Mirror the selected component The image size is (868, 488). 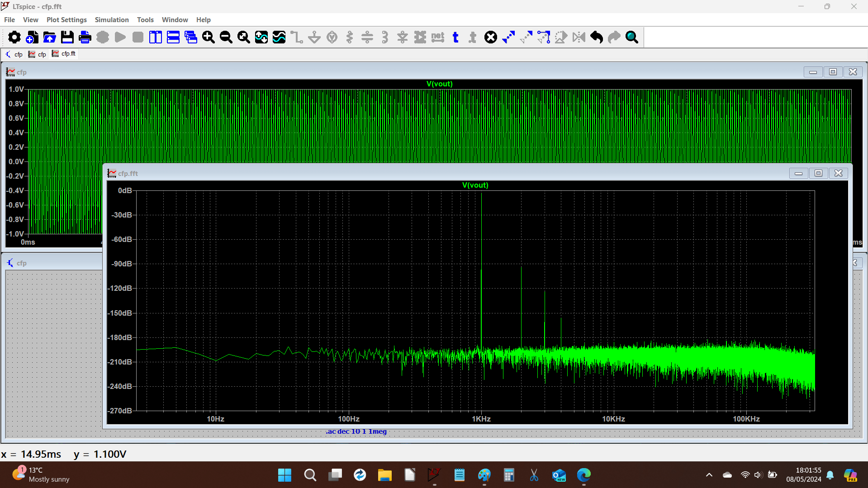[x=579, y=37]
